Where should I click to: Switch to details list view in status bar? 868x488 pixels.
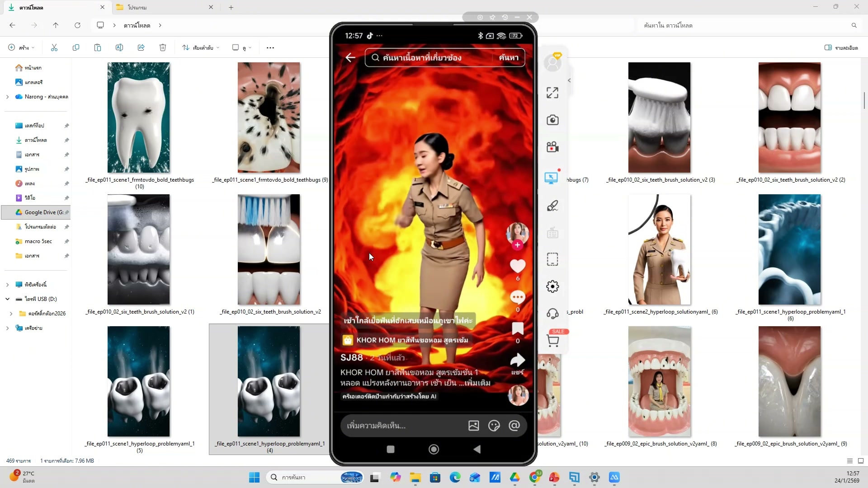click(849, 461)
